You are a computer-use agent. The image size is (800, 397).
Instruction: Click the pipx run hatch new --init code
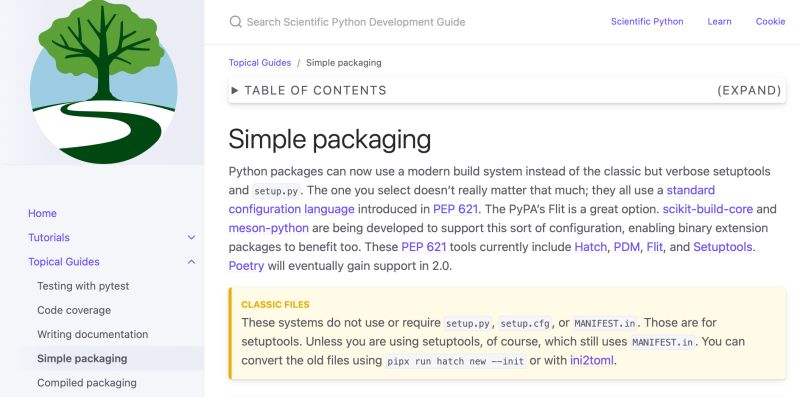click(456, 361)
